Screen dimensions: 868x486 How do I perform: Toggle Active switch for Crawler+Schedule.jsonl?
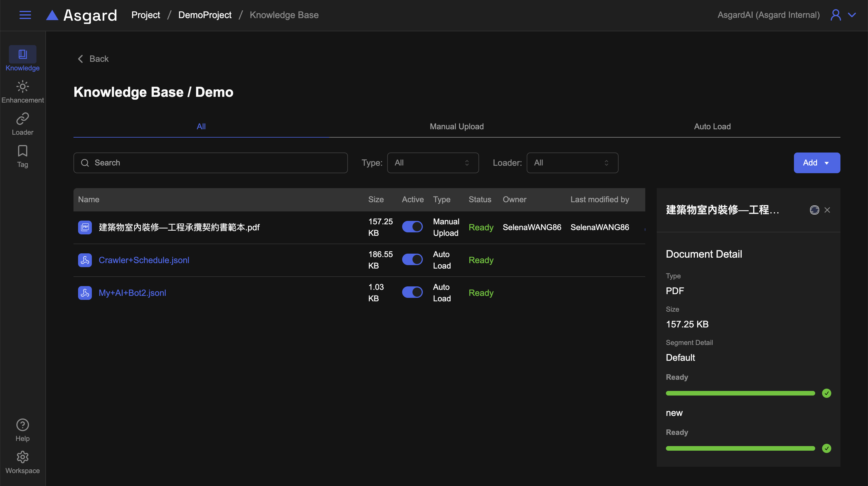tap(412, 260)
